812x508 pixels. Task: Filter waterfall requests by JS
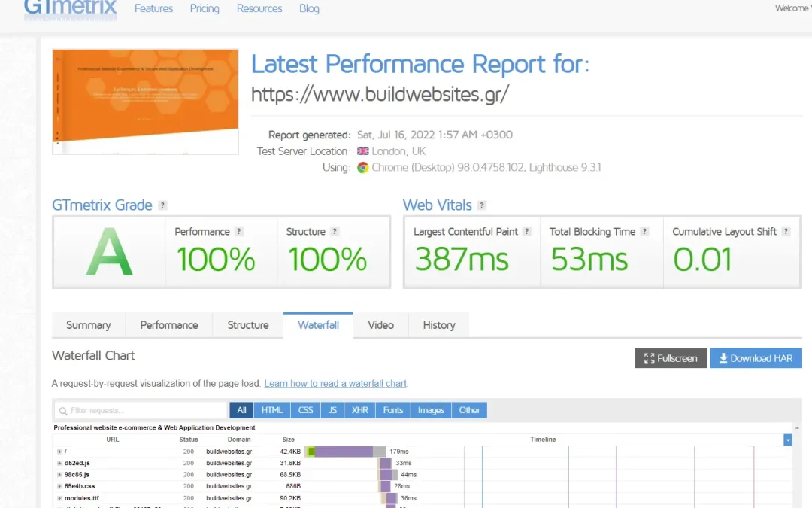[332, 410]
